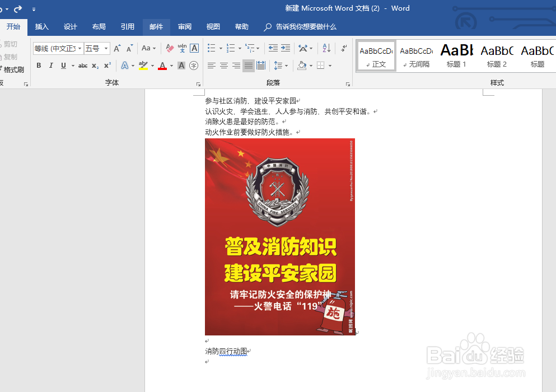Increase font size with Grow Font icon

[x=117, y=48]
